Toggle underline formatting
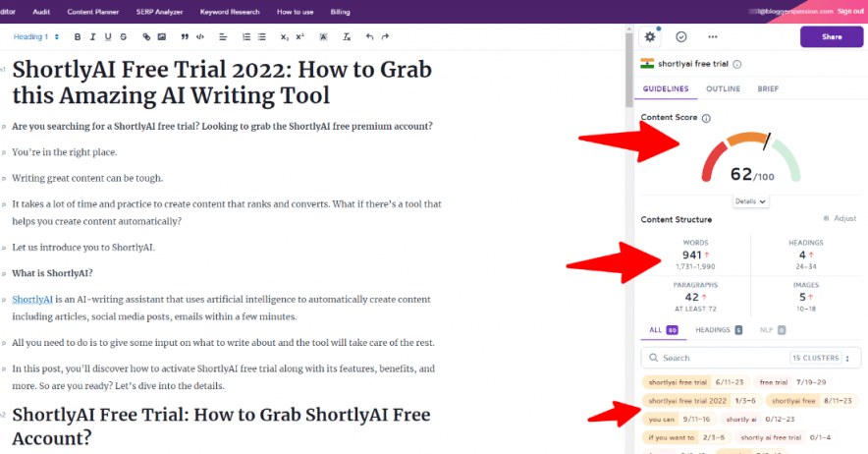The height and width of the screenshot is (454, 868). click(107, 36)
